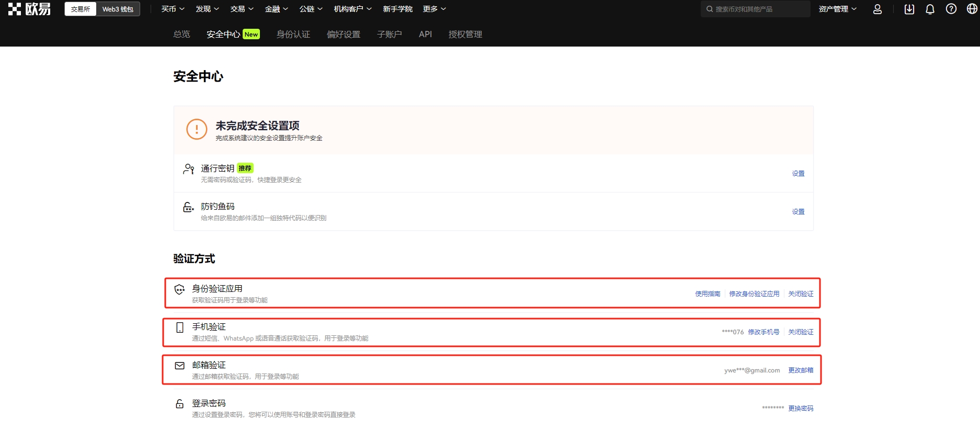Image resolution: width=980 pixels, height=429 pixels.
Task: Open the 使用指南 link
Action: click(x=708, y=294)
